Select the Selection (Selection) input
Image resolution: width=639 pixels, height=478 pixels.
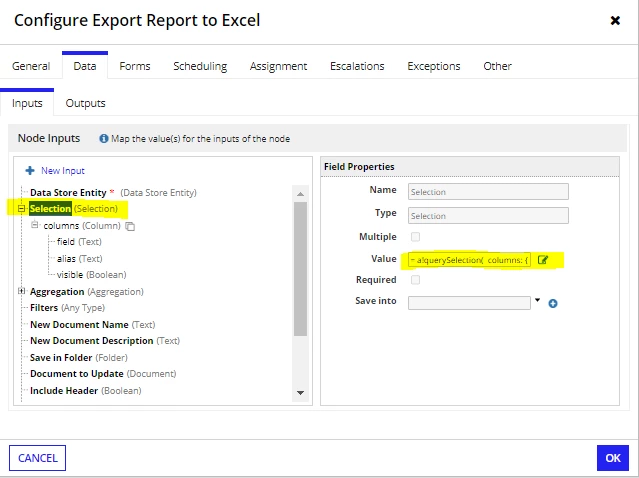pos(73,209)
